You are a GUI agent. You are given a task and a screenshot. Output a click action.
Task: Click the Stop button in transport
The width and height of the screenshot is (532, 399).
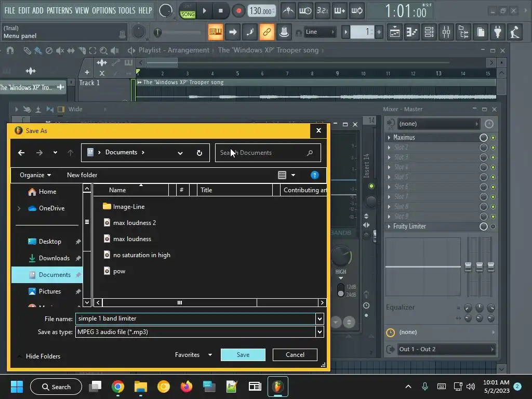[220, 11]
